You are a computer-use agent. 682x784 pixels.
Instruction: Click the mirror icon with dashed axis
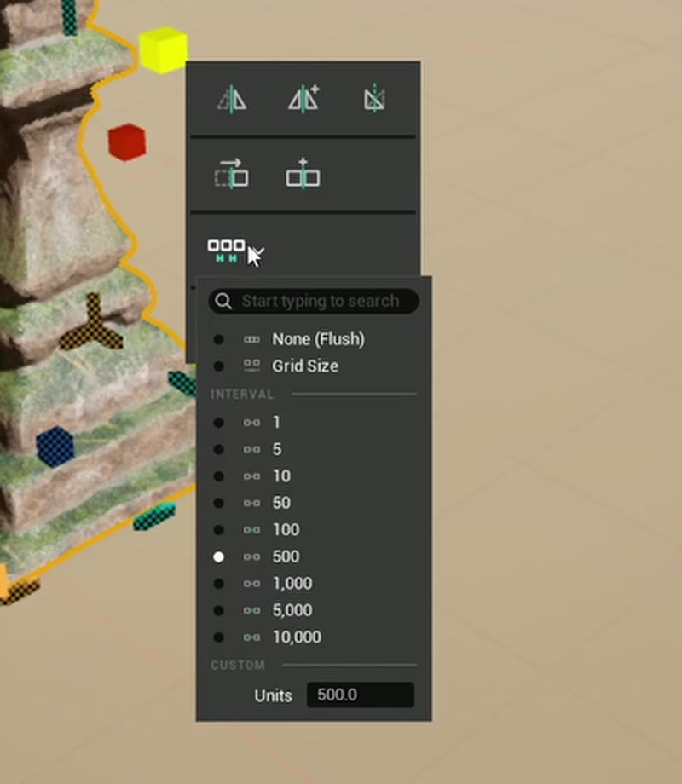pos(375,99)
